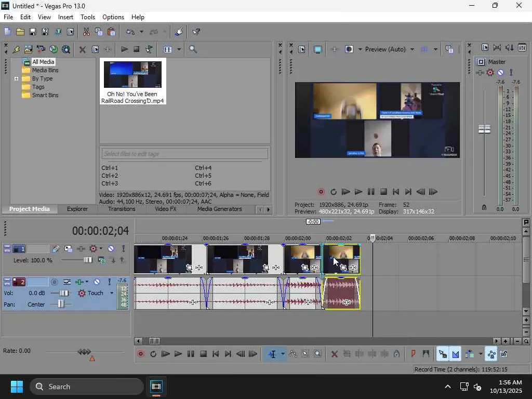The height and width of the screenshot is (399, 532).
Task: Toggle Automatic Crossfades button
Action: tap(455, 354)
